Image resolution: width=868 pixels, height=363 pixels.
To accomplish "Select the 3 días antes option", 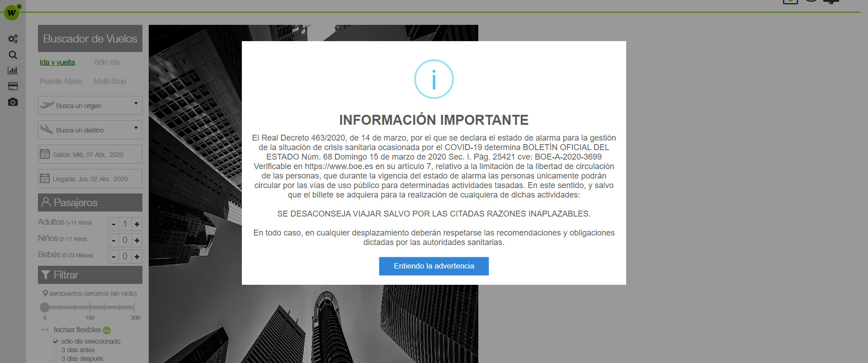I will [x=56, y=350].
